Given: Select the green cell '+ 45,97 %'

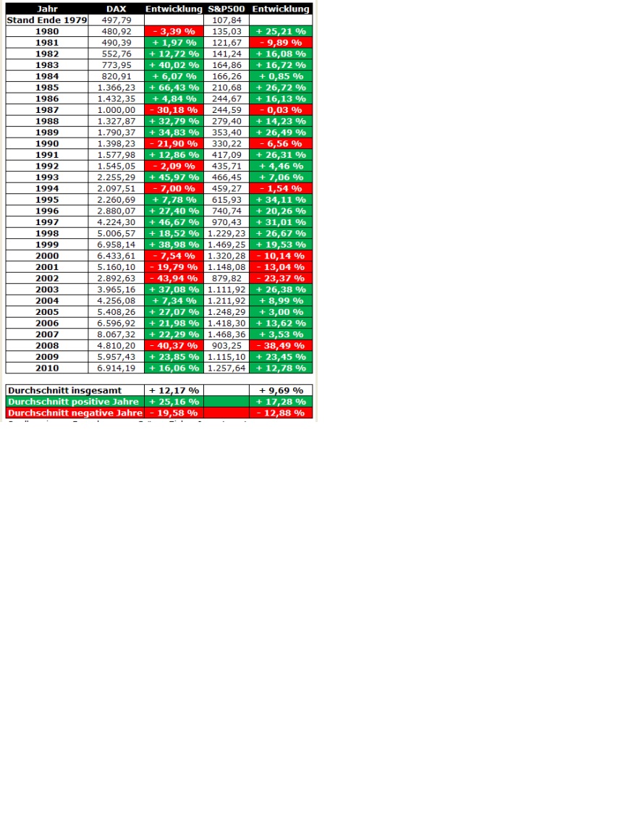Looking at the screenshot, I should 174,177.
